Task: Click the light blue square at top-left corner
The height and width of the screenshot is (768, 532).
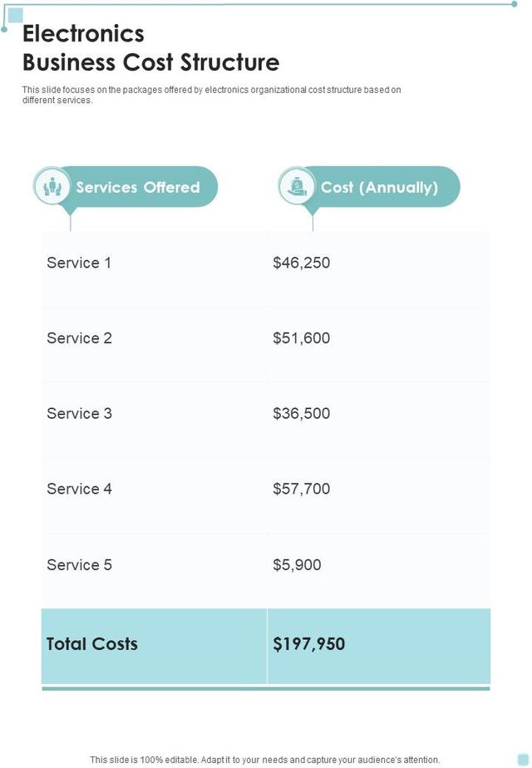Action: pyautogui.click(x=14, y=15)
